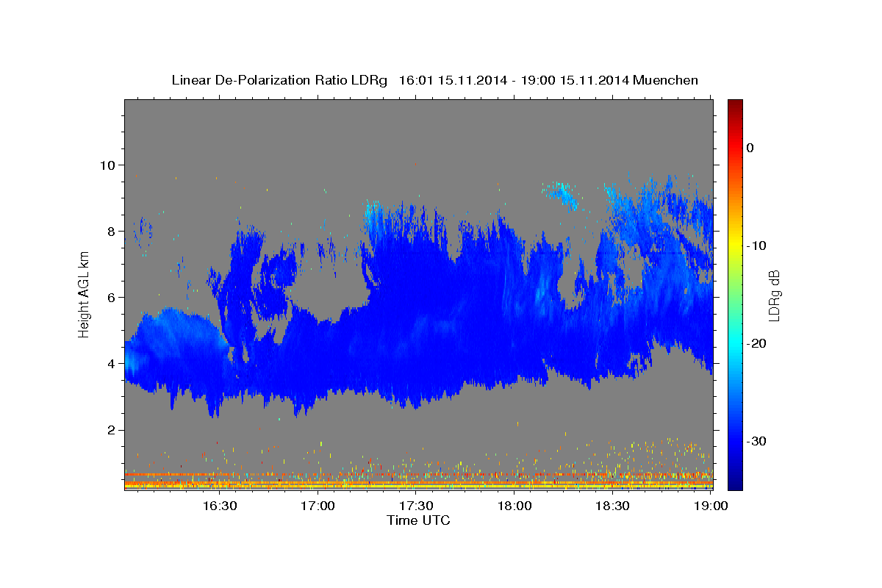
Task: Click the '16:30' time tick label
Action: [219, 506]
